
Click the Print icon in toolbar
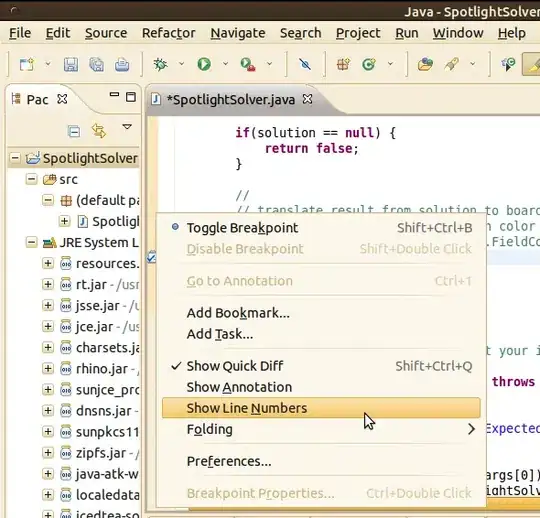122,64
